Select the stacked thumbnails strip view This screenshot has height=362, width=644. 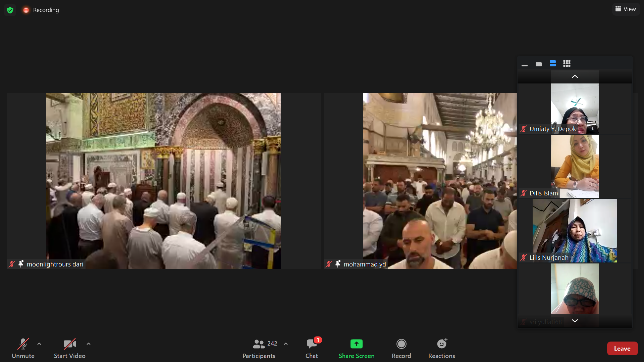pyautogui.click(x=553, y=64)
